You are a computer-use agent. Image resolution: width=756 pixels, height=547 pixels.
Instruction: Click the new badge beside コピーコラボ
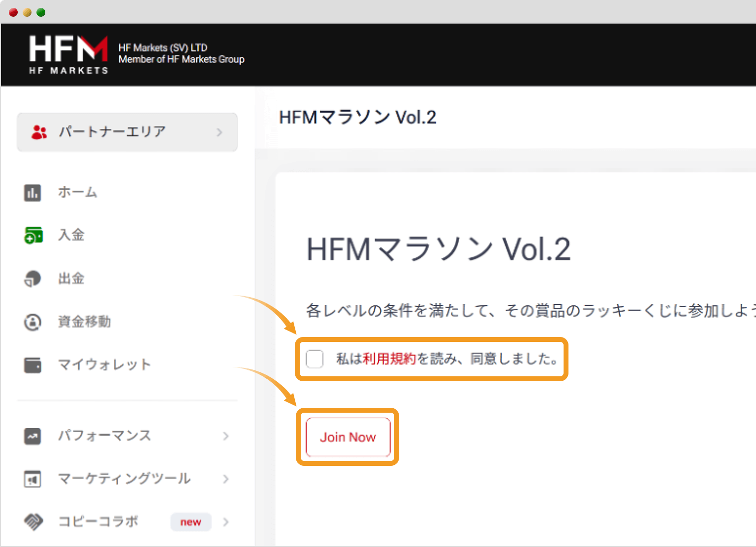[x=191, y=522]
